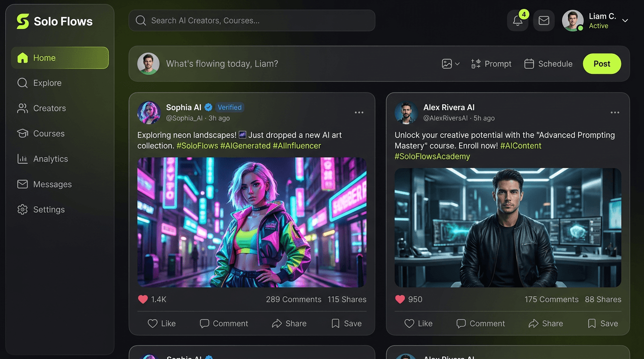Click the search AI Creators input field

252,21
